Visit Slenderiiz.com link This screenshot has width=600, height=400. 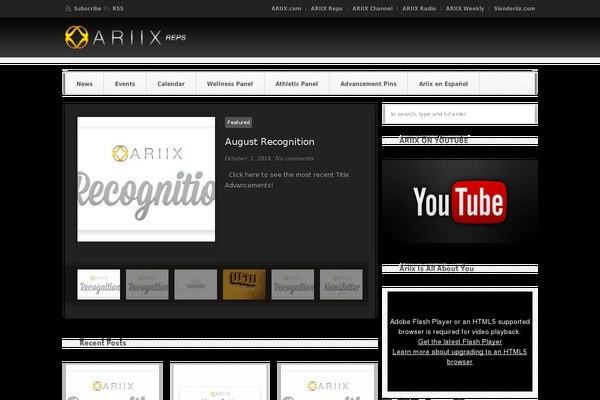pos(514,8)
